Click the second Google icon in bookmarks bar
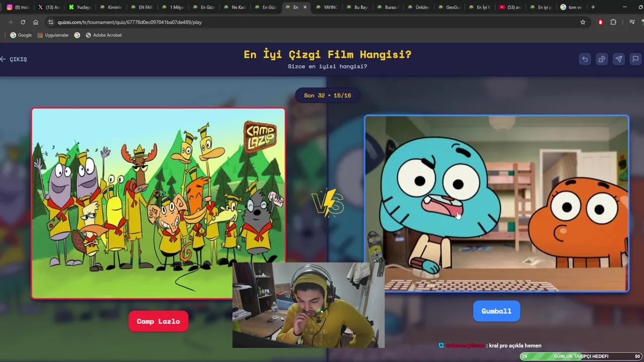644x362 pixels. click(x=77, y=35)
